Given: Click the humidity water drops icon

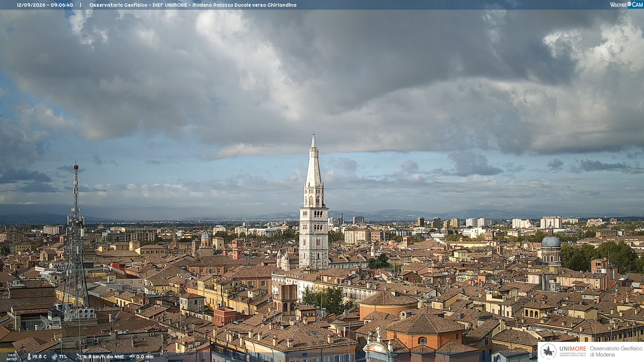Looking at the screenshot, I should coord(55,357).
